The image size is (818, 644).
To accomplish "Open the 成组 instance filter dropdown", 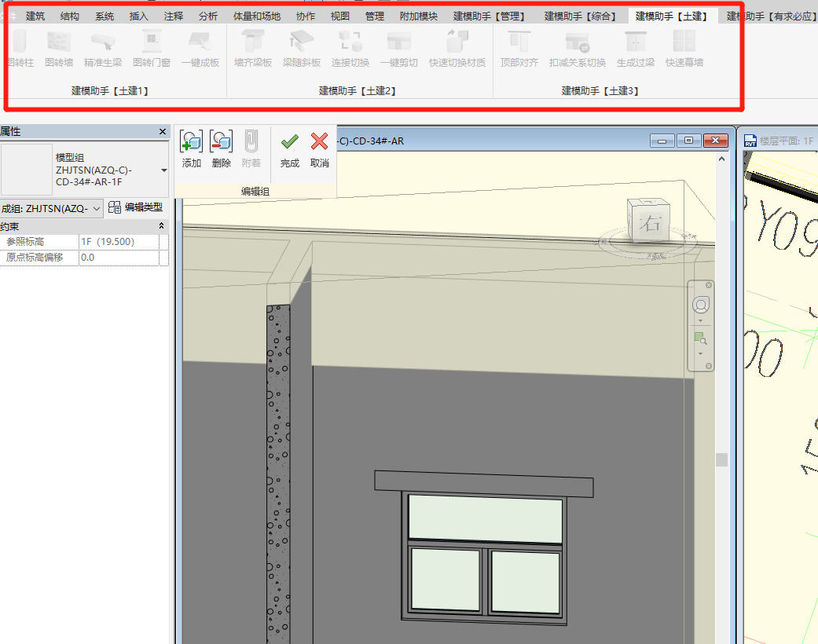I will pos(97,208).
